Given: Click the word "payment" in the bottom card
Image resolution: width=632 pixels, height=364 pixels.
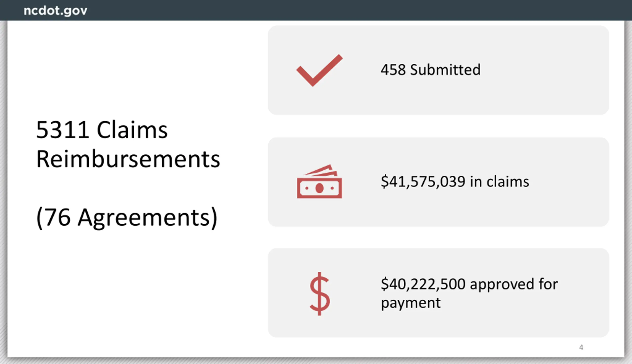Looking at the screenshot, I should [411, 304].
